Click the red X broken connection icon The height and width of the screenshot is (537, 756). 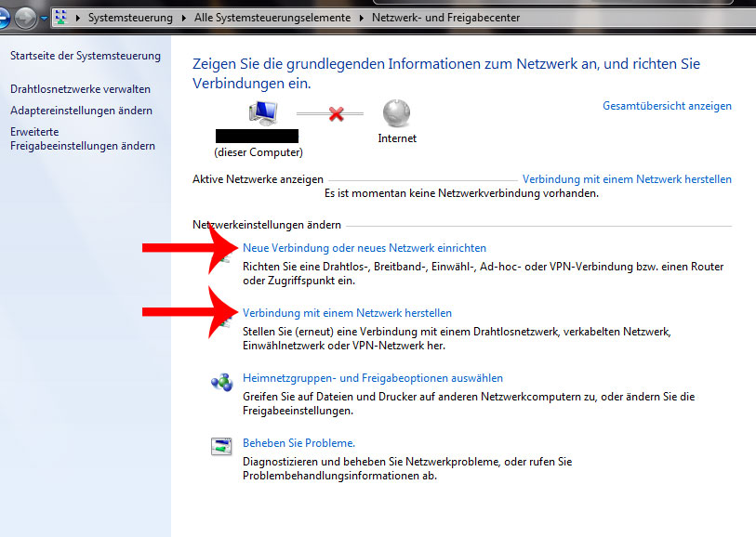click(x=337, y=113)
